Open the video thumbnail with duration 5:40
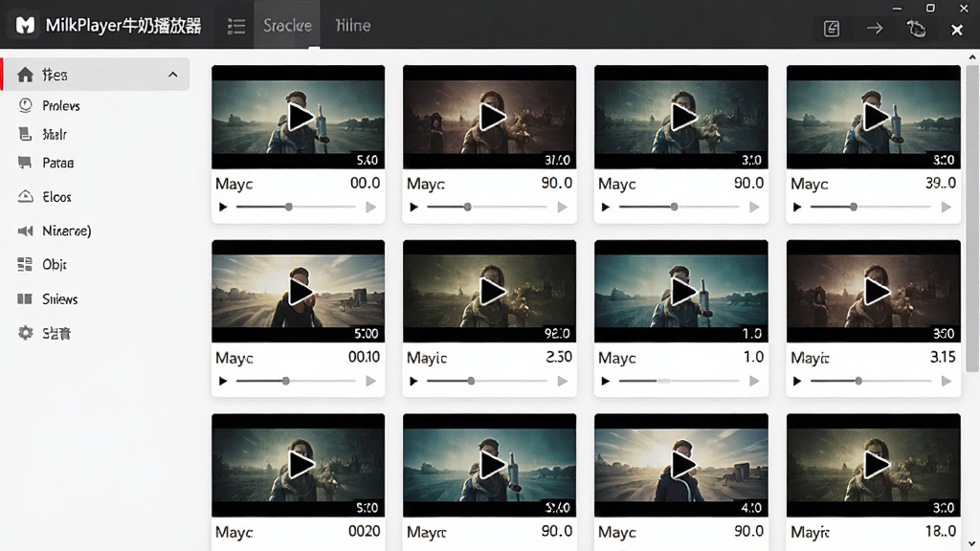The image size is (980, 551). [299, 117]
